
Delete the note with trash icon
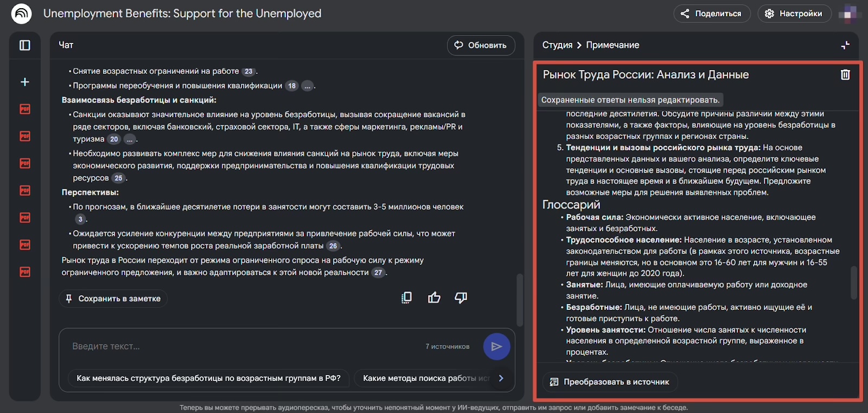pos(845,75)
